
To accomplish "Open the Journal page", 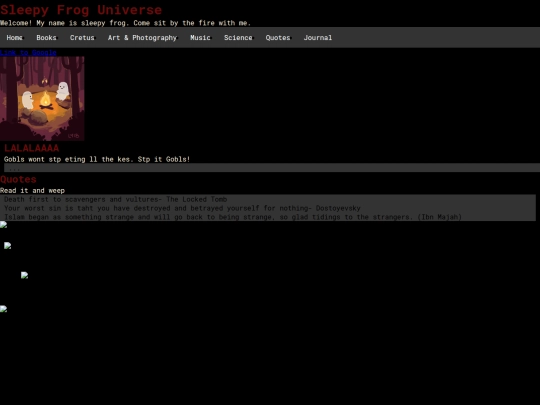I will tap(318, 38).
